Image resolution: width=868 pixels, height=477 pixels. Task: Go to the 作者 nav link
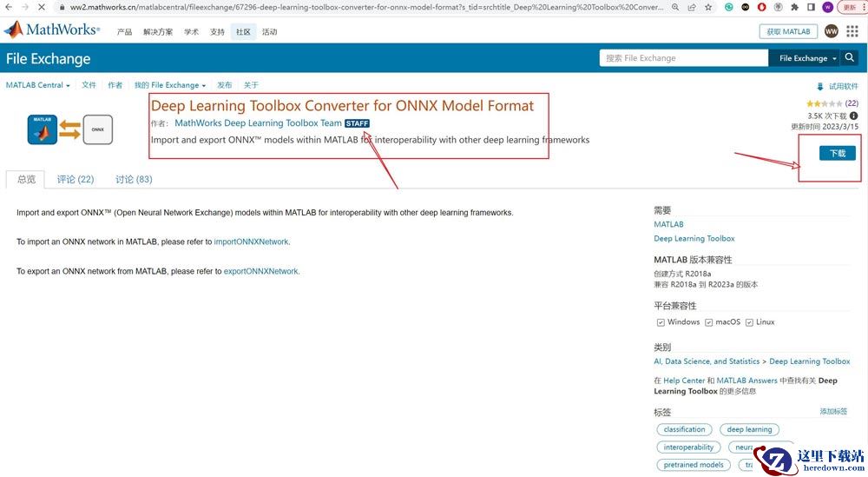click(115, 85)
